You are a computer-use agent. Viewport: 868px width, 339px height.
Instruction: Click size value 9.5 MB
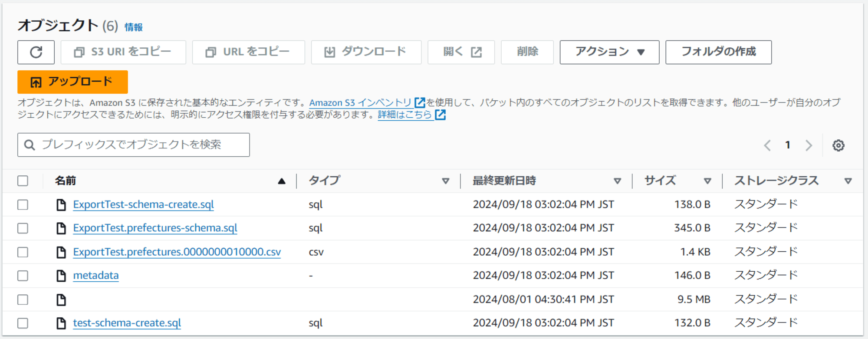pos(694,300)
